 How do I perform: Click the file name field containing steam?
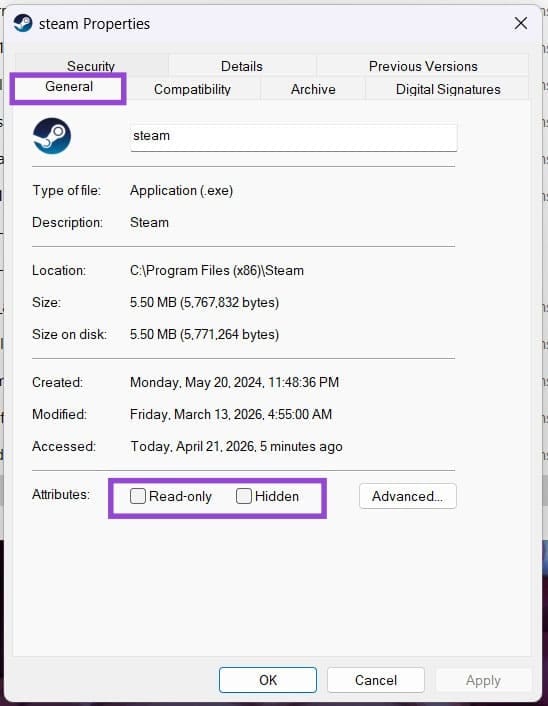tap(294, 136)
